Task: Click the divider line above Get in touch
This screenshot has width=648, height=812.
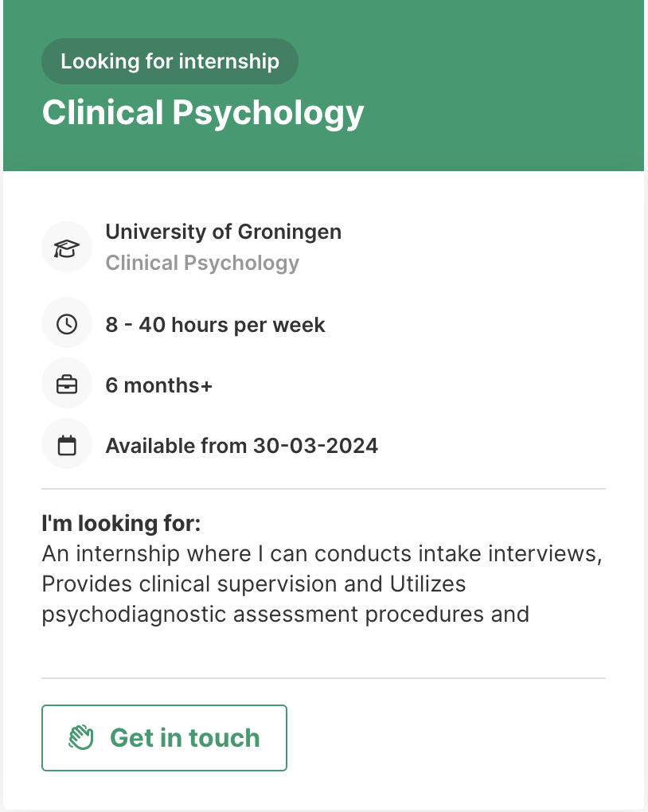Action: 323,678
